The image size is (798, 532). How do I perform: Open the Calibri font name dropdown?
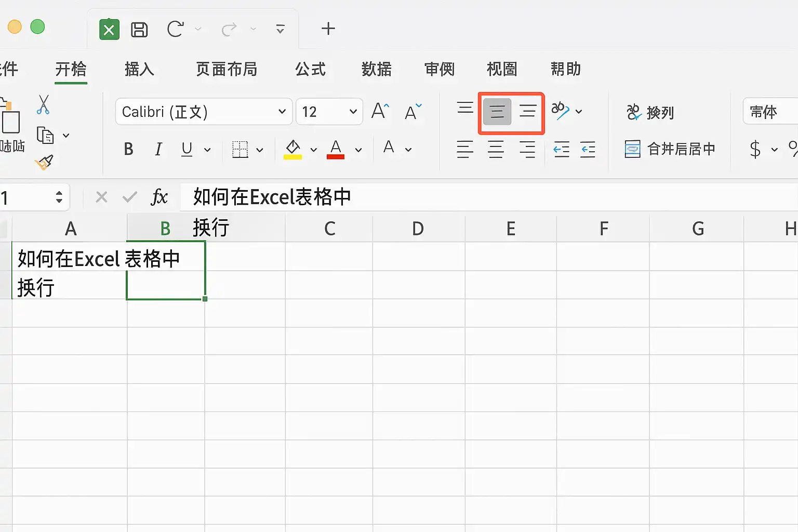(x=204, y=112)
